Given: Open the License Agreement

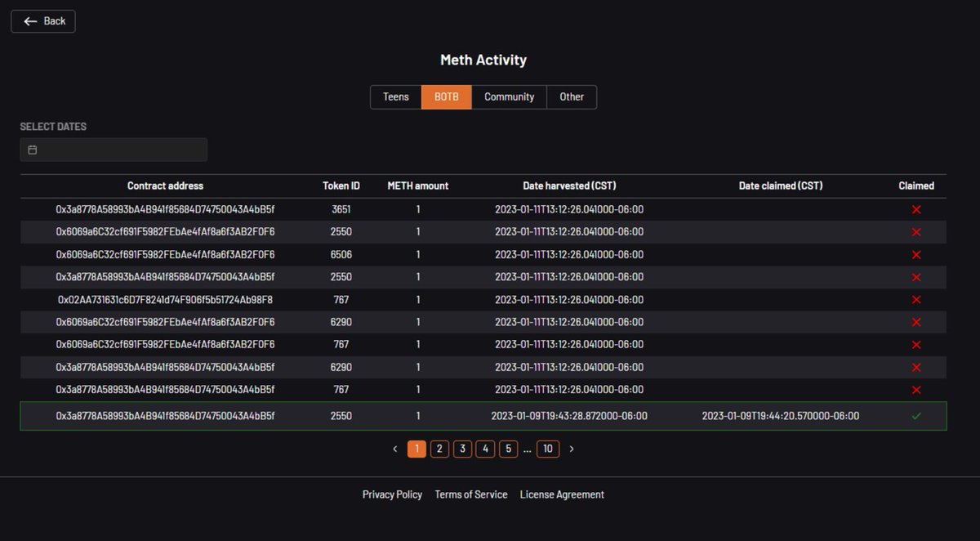Looking at the screenshot, I should click(x=562, y=494).
